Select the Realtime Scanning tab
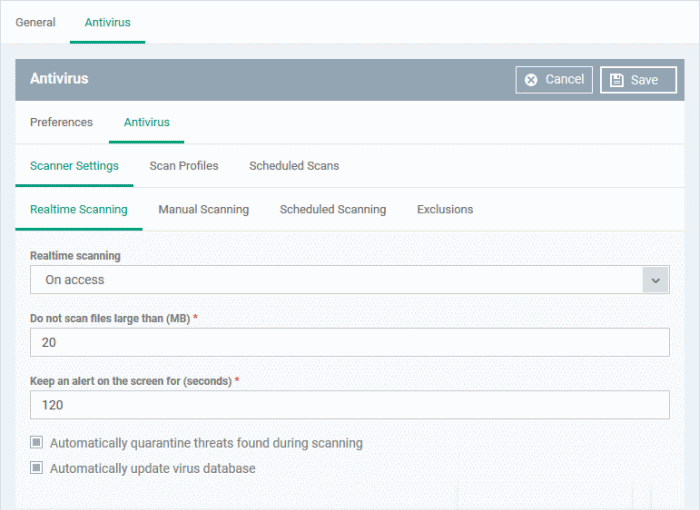 click(78, 210)
